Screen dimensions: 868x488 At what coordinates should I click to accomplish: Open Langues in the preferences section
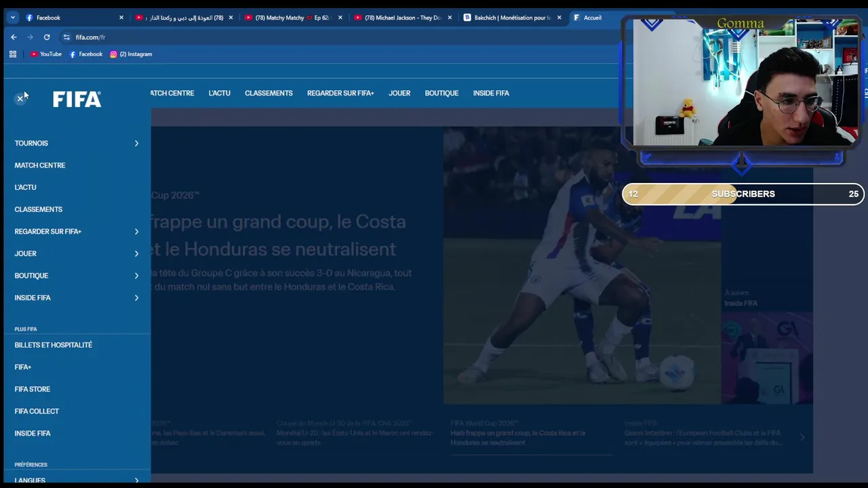pos(30,481)
